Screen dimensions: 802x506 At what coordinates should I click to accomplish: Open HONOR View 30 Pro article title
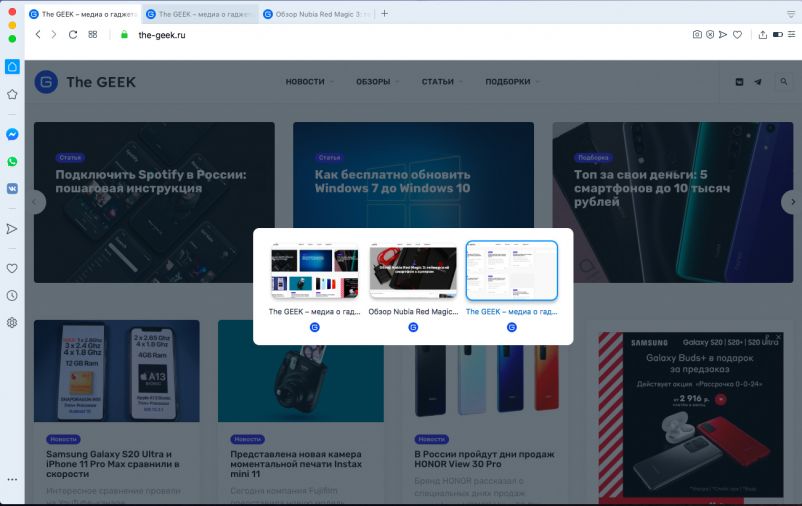point(484,459)
